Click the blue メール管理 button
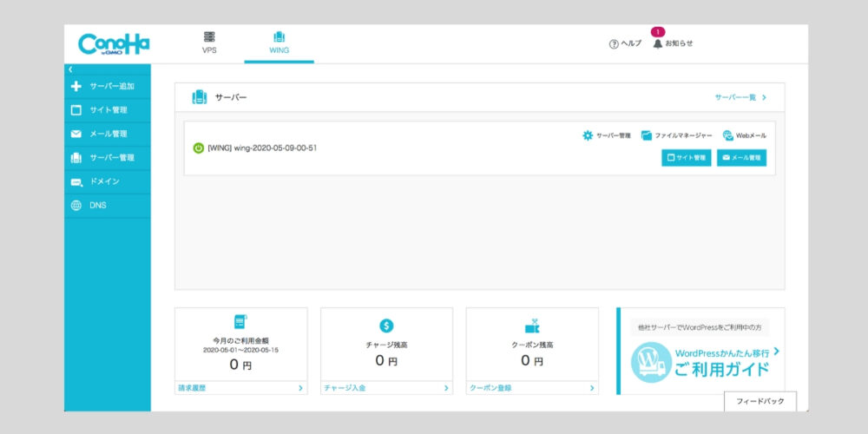This screenshot has height=434, width=868. 742,158
